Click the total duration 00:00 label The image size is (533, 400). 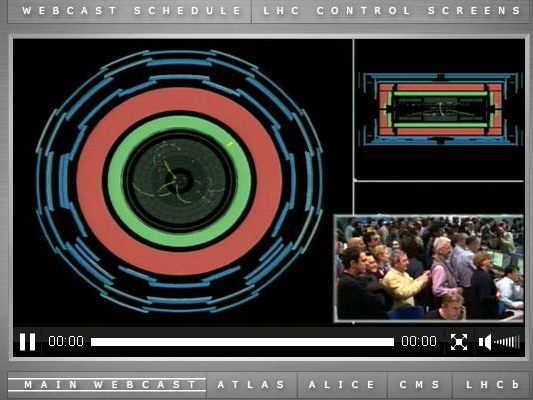pyautogui.click(x=419, y=341)
